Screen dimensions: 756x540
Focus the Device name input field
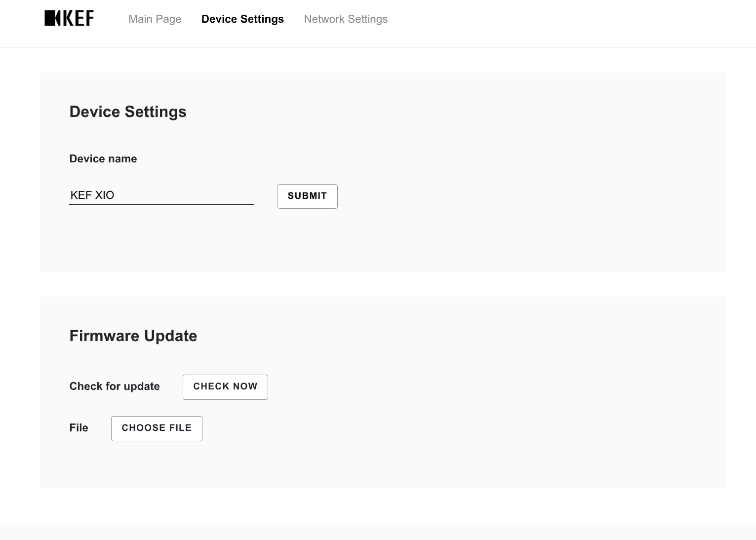click(x=161, y=195)
